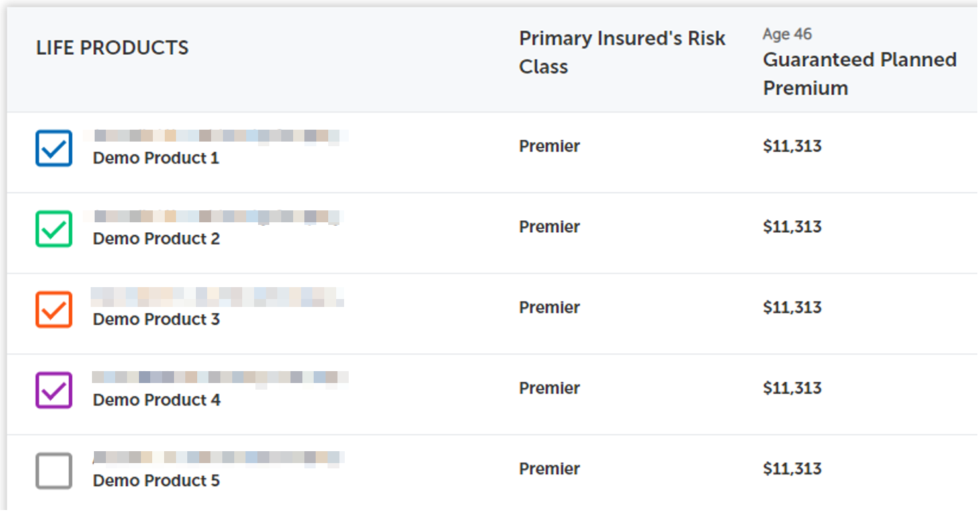980x516 pixels.
Task: Click the Primary Insured's Risk Class header
Action: pos(622,52)
